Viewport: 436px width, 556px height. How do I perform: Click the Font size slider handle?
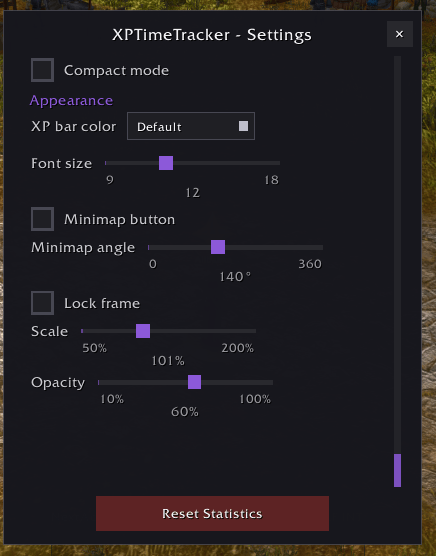[x=166, y=163]
